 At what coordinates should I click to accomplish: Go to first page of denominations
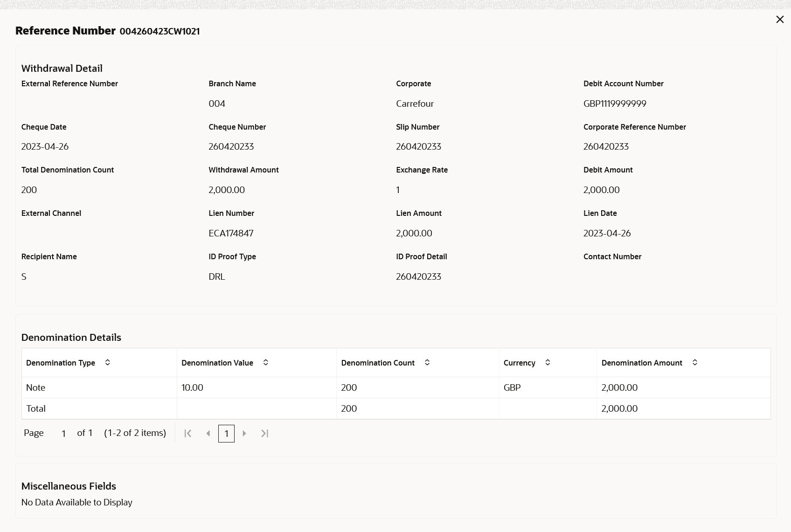[x=188, y=434]
